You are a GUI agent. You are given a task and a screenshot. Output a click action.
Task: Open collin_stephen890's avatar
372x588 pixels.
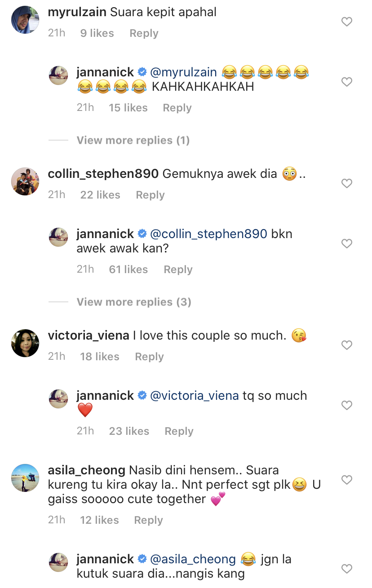click(x=25, y=181)
